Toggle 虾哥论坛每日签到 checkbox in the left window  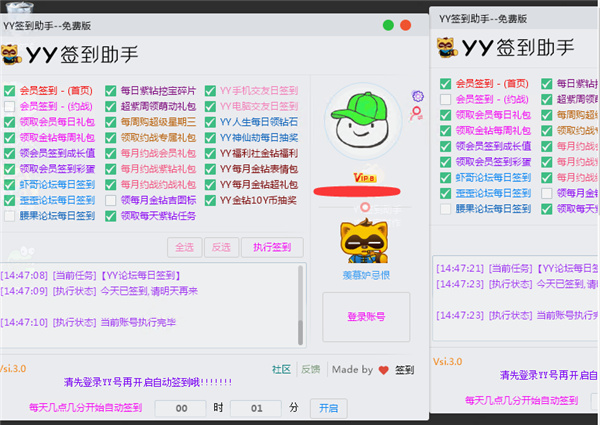(10, 185)
